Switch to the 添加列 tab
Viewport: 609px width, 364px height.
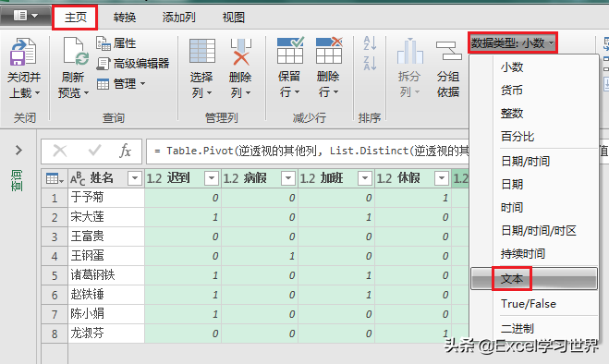tap(178, 18)
